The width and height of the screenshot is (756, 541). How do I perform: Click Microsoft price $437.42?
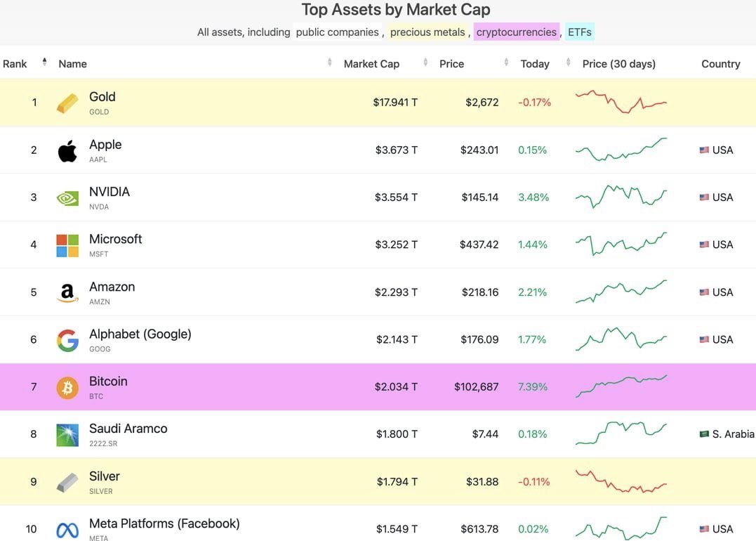pyautogui.click(x=479, y=245)
